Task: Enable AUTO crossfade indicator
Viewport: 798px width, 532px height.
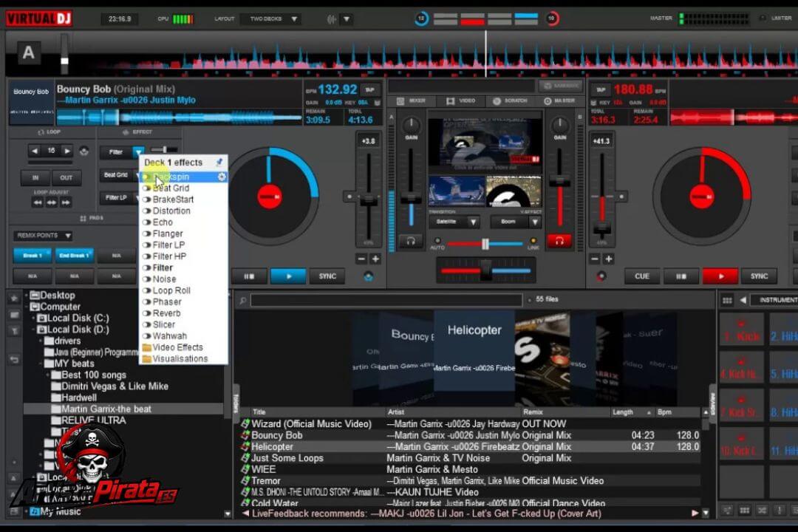Action: coord(437,241)
